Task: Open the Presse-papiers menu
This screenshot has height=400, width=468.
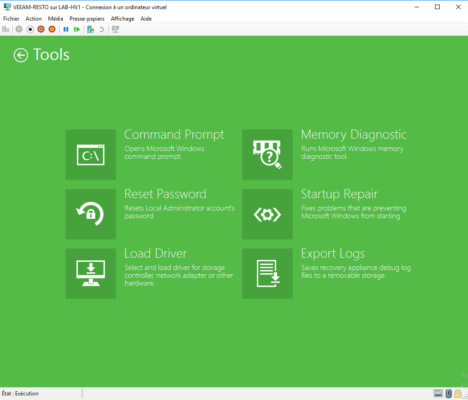Action: click(87, 19)
